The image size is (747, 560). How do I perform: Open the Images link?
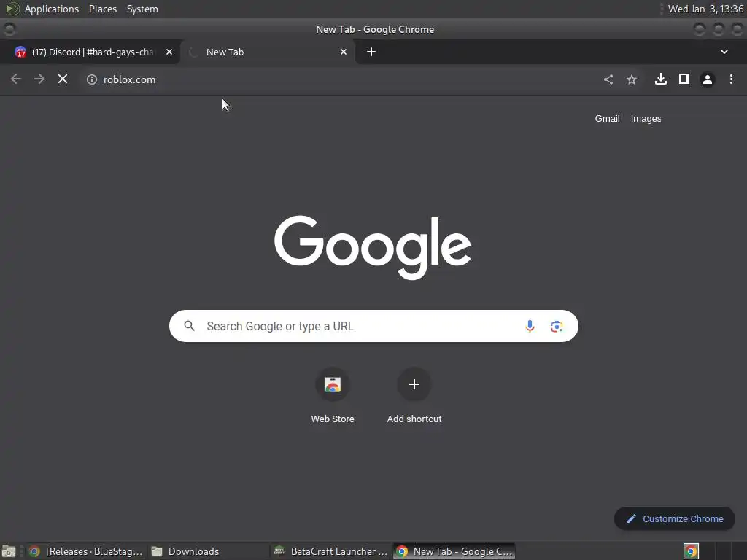click(646, 119)
